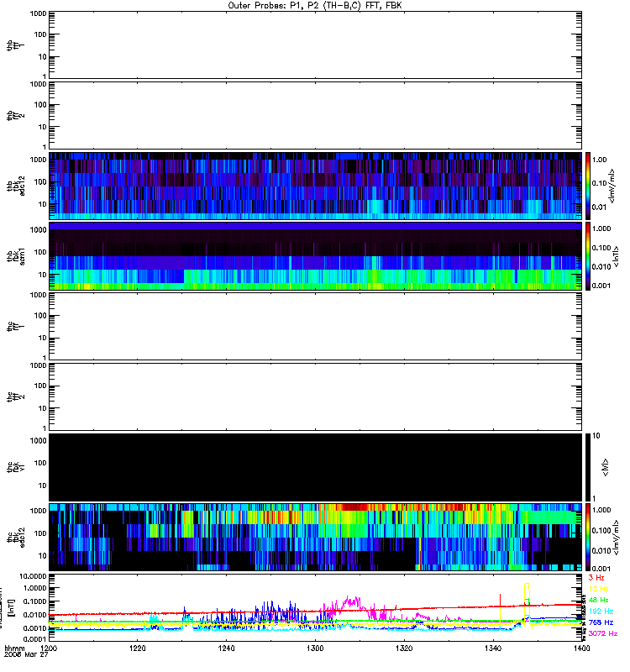The image size is (630, 672).
Task: Click the '0.0001' tick on the bottom line plot
Action: click(x=34, y=638)
